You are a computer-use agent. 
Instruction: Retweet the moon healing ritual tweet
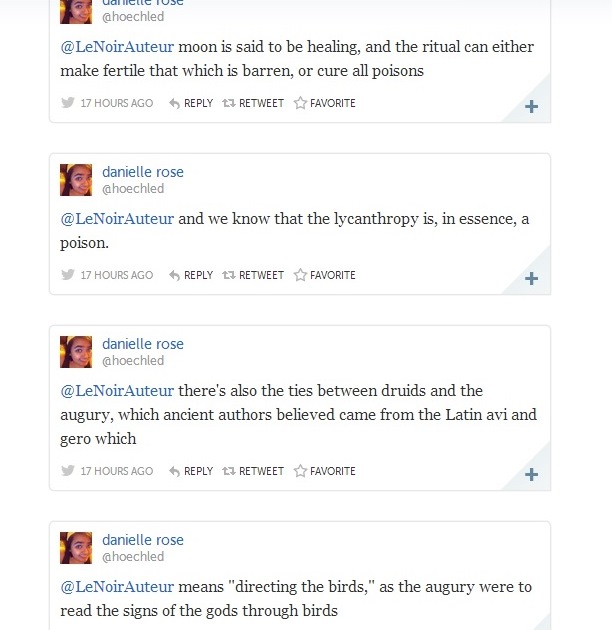click(x=253, y=103)
